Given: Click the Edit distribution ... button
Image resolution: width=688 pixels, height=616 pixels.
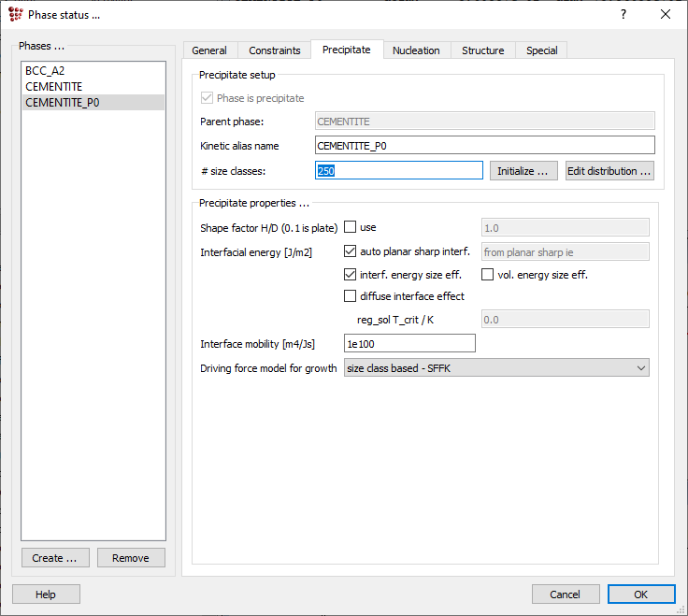Looking at the screenshot, I should [x=609, y=171].
